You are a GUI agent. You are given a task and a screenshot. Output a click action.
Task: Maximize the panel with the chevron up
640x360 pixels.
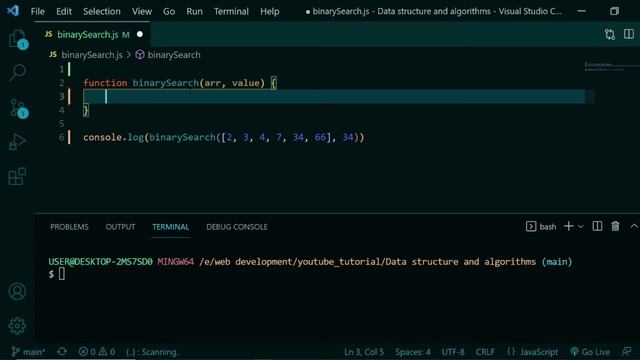634,226
